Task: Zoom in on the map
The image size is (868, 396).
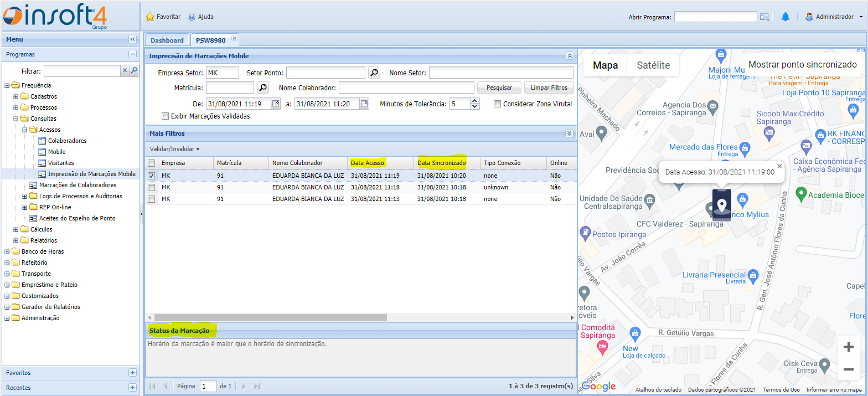Action: click(848, 347)
